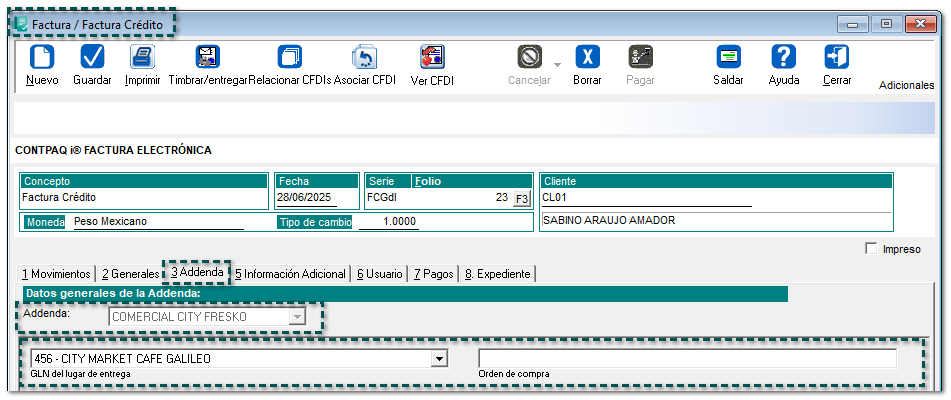Open Adicionales options

[906, 85]
